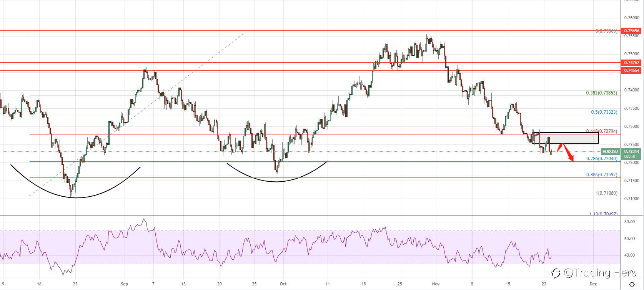The width and height of the screenshot is (644, 290).
Task: Click 40.00 on the RSI scale
Action: coord(629,255)
